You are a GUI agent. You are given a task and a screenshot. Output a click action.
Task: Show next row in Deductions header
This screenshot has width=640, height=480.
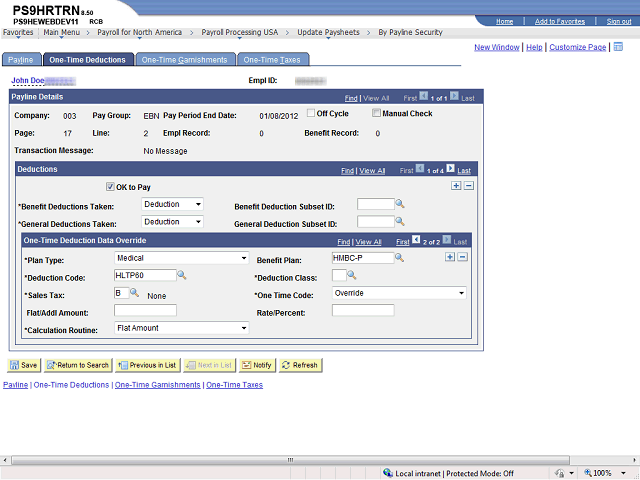(x=450, y=168)
